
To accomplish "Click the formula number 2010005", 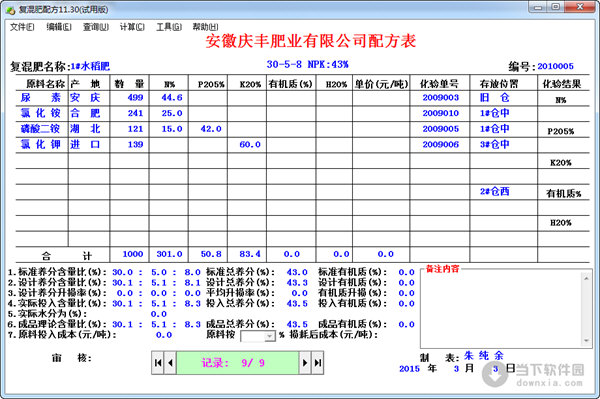I will 555,66.
